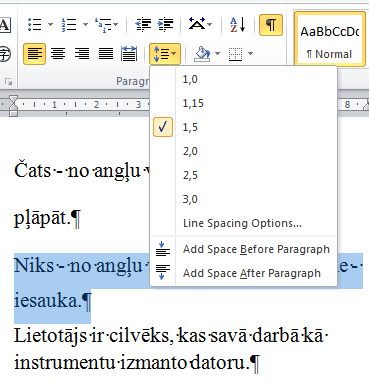Select line spacing 1,0
The image size is (369, 383).
click(x=244, y=79)
